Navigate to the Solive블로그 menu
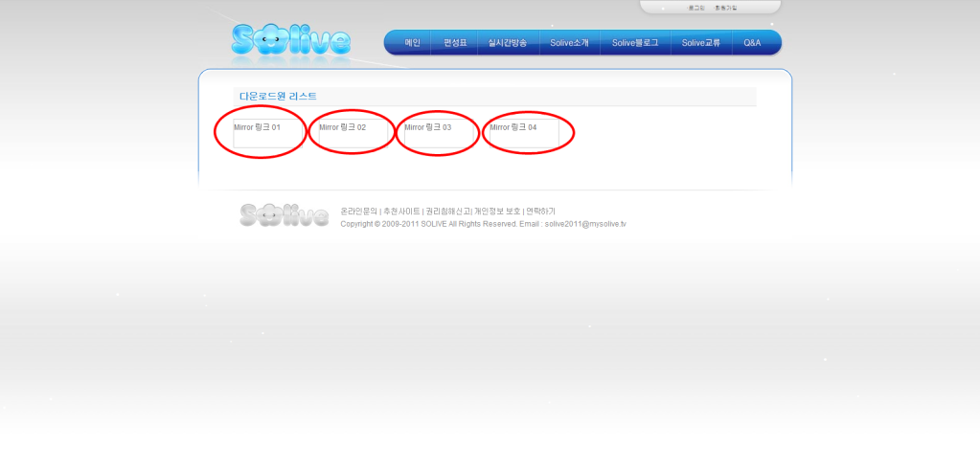 635,43
